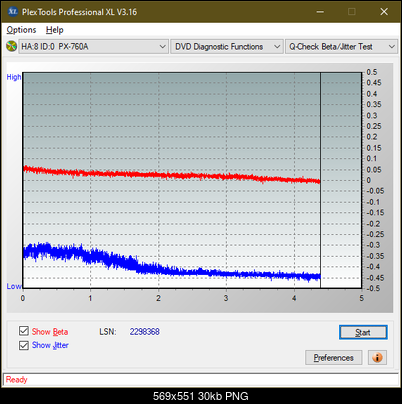Uncheck the Show Beta checkbox
This screenshot has width=402, height=404.
click(x=24, y=331)
